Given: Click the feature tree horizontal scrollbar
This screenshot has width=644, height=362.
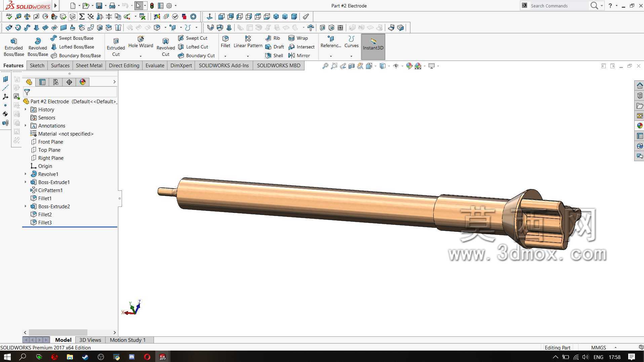Looking at the screenshot, I should (58, 332).
